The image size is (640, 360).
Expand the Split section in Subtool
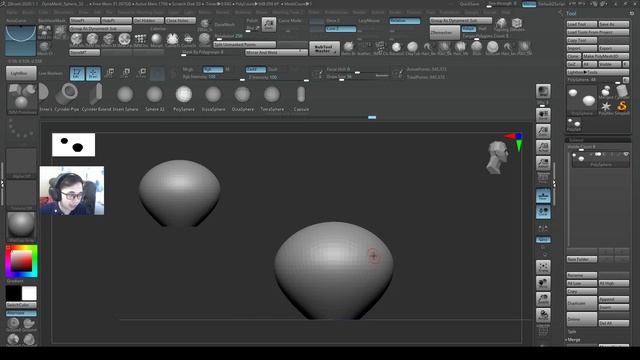tap(572, 331)
